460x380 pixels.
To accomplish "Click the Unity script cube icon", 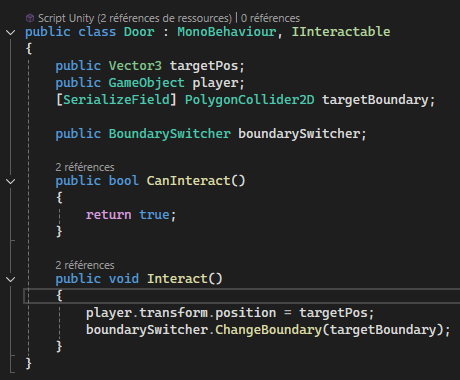I will [x=30, y=18].
